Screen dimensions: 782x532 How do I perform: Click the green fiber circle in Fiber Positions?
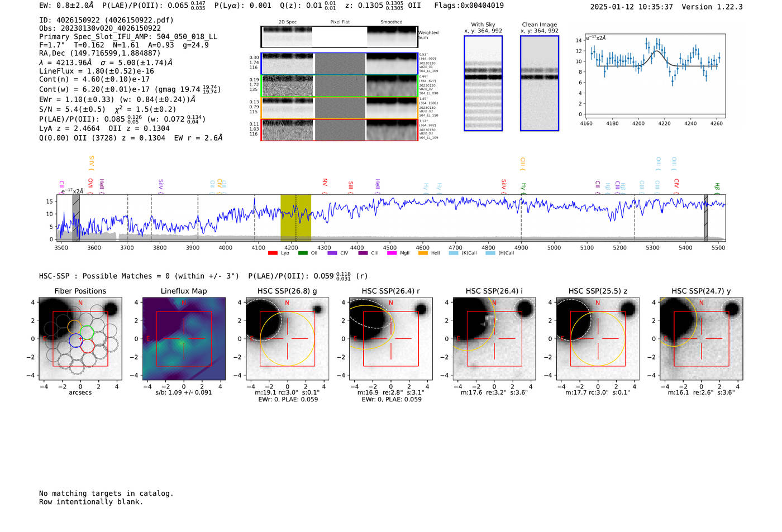coord(87,332)
